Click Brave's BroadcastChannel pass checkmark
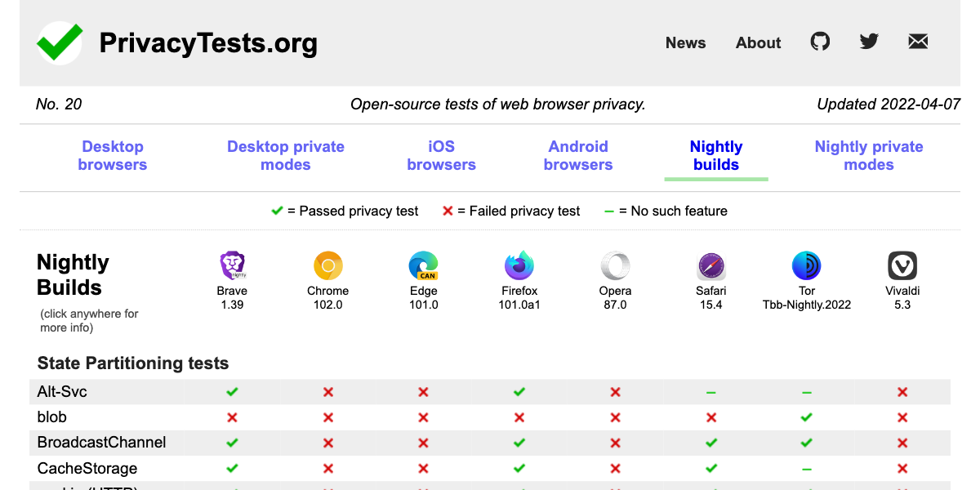Image resolution: width=980 pixels, height=490 pixels. pyautogui.click(x=232, y=443)
